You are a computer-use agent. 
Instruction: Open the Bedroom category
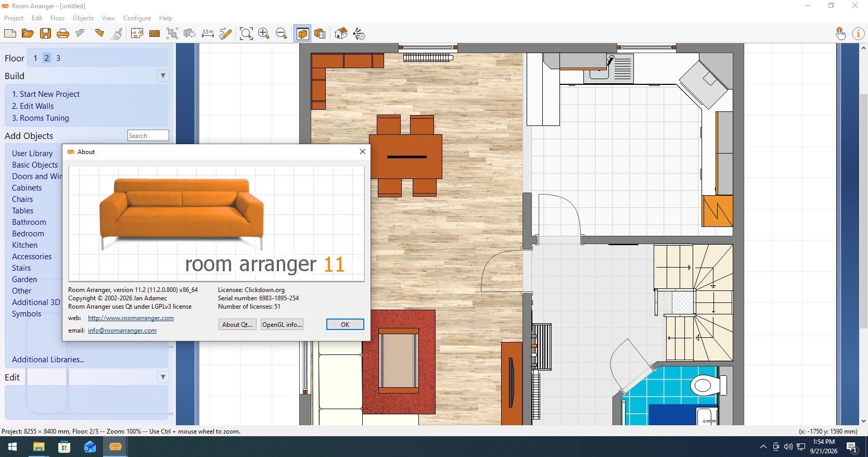(28, 234)
